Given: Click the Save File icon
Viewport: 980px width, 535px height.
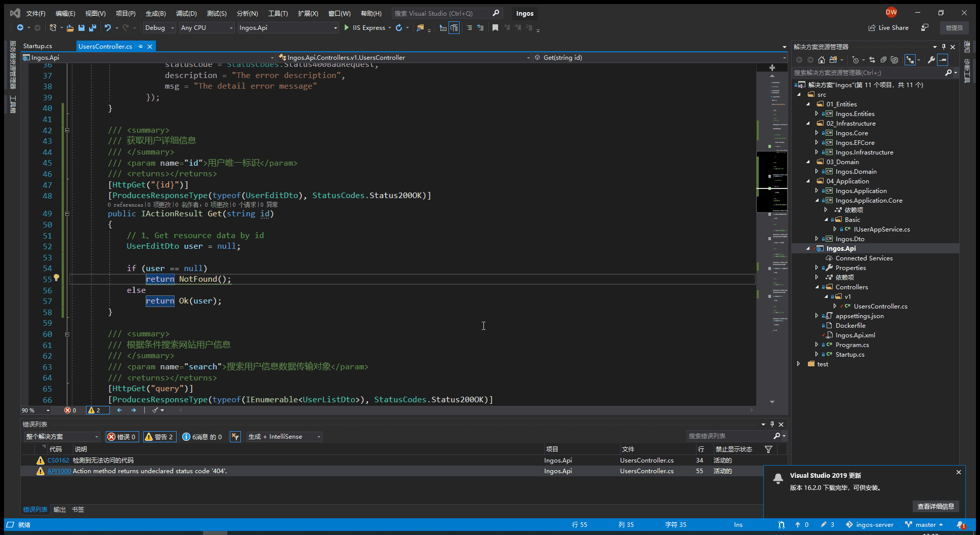Looking at the screenshot, I should tap(81, 28).
